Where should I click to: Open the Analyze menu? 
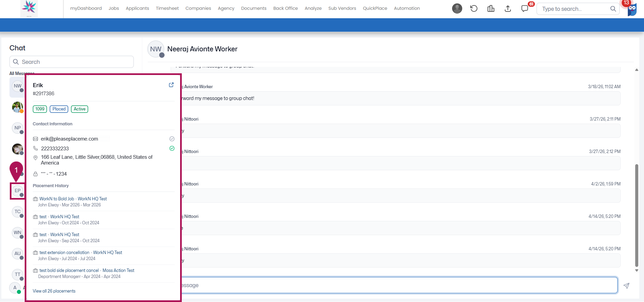coord(313,8)
